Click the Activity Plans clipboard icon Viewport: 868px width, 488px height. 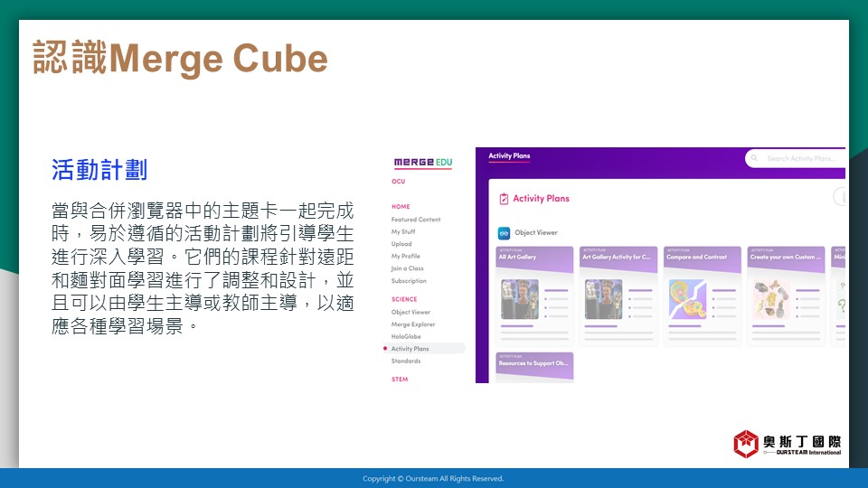(504, 199)
